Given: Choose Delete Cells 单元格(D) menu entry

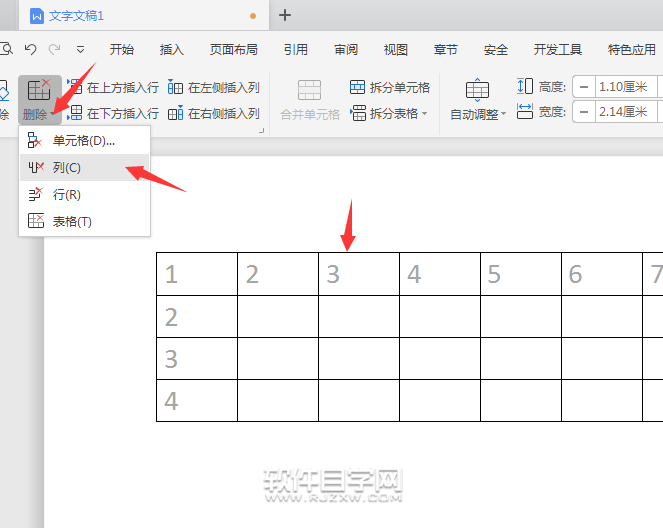Looking at the screenshot, I should coord(85,141).
